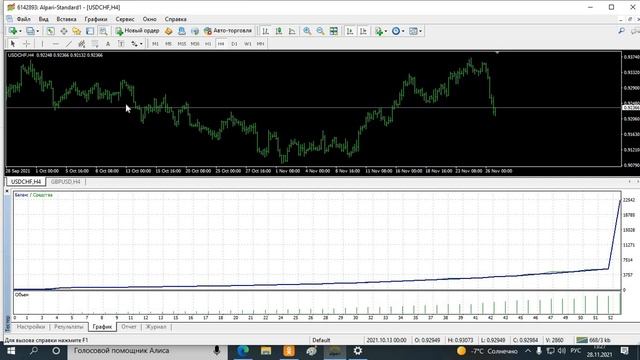Expand the templates dropdown arrow
Viewport: 640px width, 360px height.
coord(420,31)
